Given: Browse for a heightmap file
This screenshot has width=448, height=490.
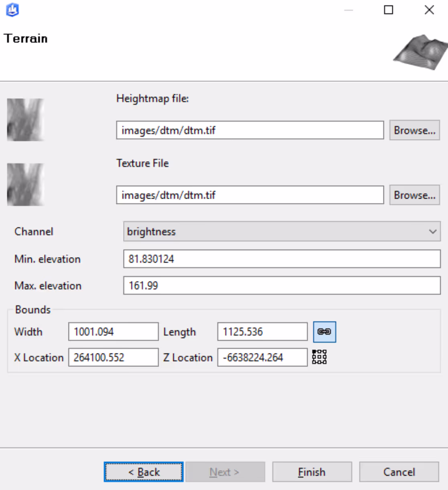Looking at the screenshot, I should coord(415,130).
